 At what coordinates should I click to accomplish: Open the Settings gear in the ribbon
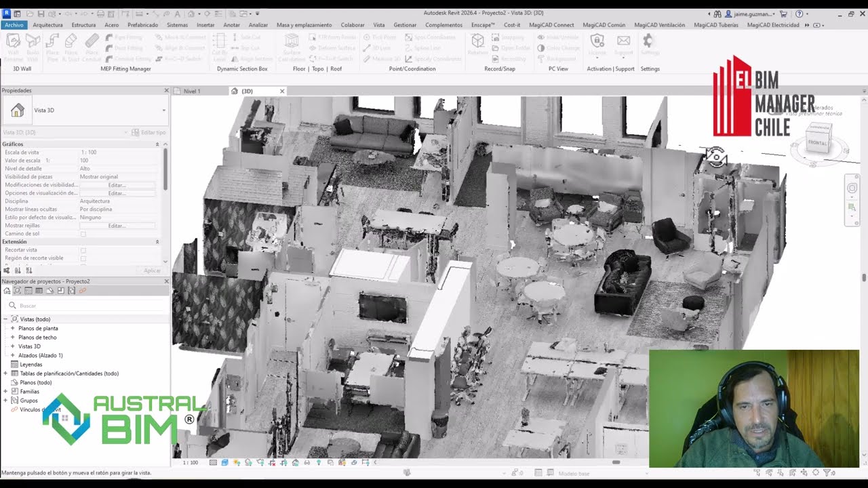tap(649, 41)
